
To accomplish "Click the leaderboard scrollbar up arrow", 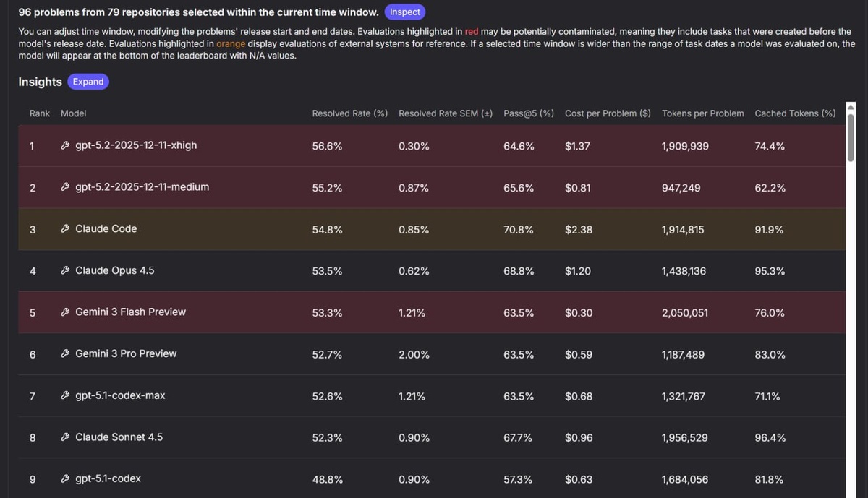I will click(851, 108).
